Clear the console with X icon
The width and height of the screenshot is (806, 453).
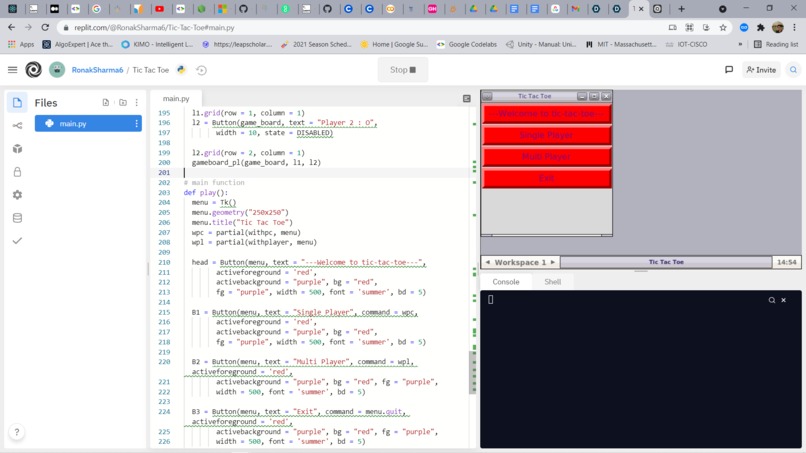(783, 300)
